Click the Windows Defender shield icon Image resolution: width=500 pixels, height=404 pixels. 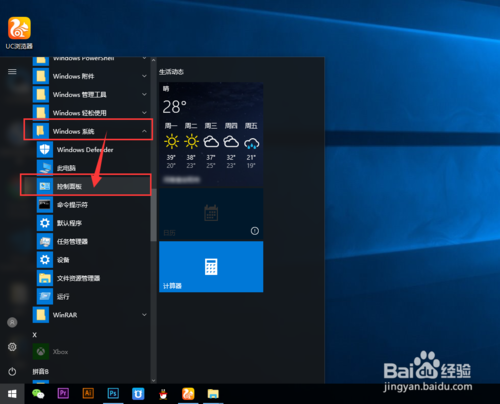click(45, 150)
